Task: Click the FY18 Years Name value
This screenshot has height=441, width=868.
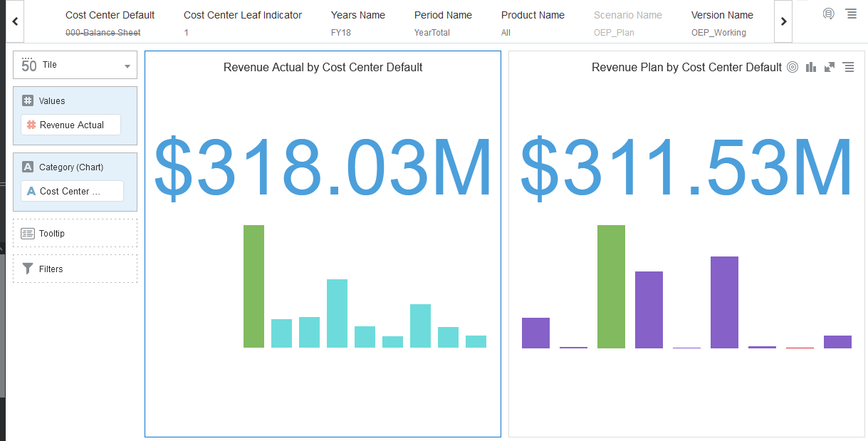Action: coord(340,32)
